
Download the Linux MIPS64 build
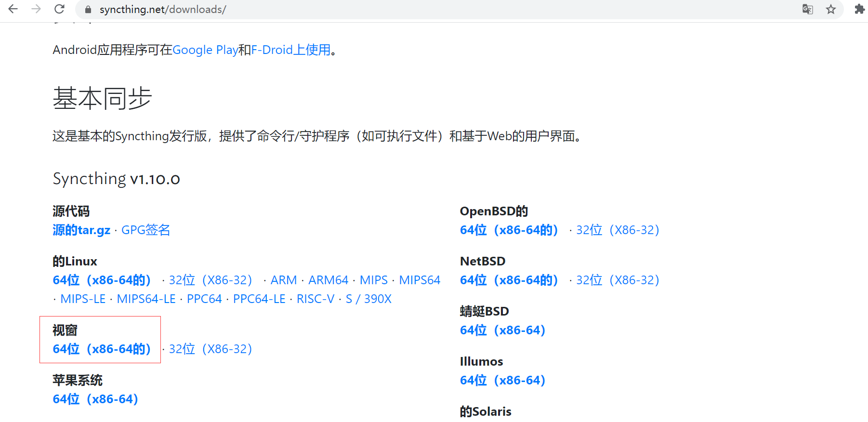click(420, 280)
